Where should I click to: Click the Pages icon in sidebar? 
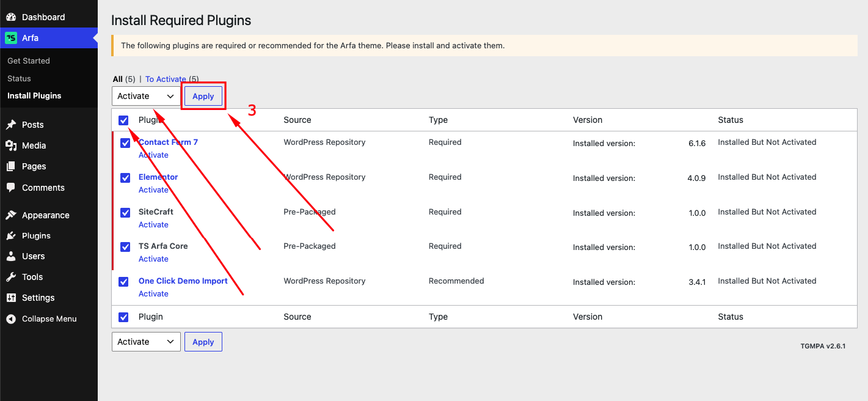tap(11, 166)
